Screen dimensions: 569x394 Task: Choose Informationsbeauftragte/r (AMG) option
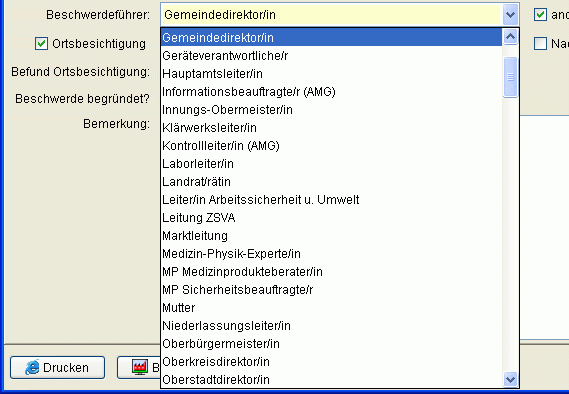[x=331, y=92]
